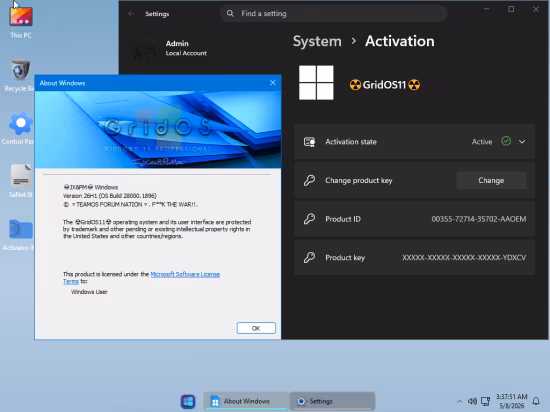Click the network tray icon

(485, 401)
